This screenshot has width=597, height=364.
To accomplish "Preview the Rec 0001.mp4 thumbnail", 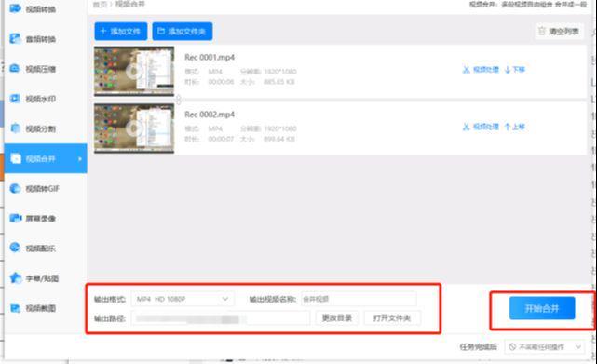I will [x=134, y=71].
